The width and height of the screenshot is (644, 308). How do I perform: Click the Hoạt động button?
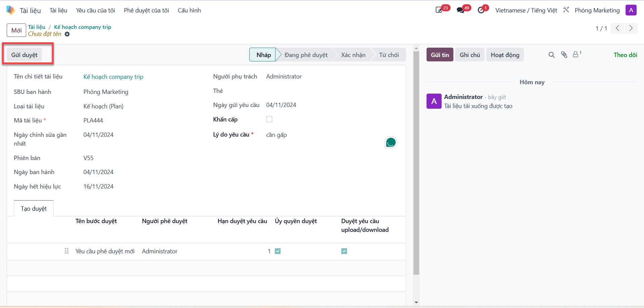tap(505, 55)
